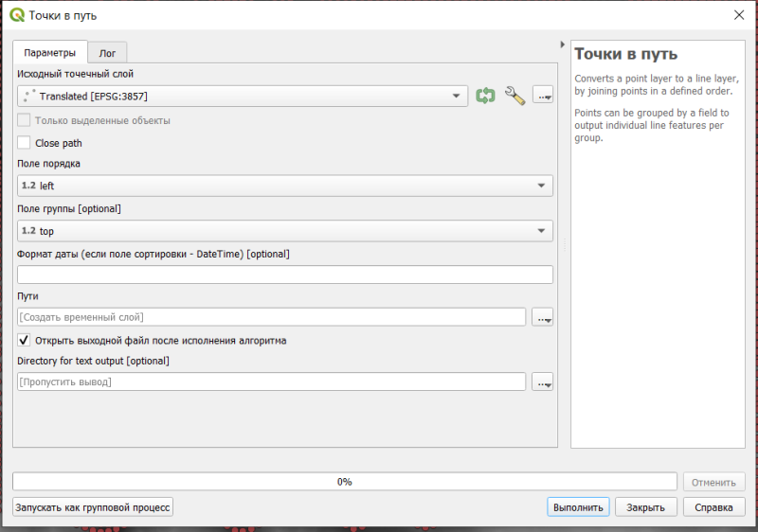Click Запускать как групповой процесс button
The width and height of the screenshot is (758, 532).
point(93,507)
